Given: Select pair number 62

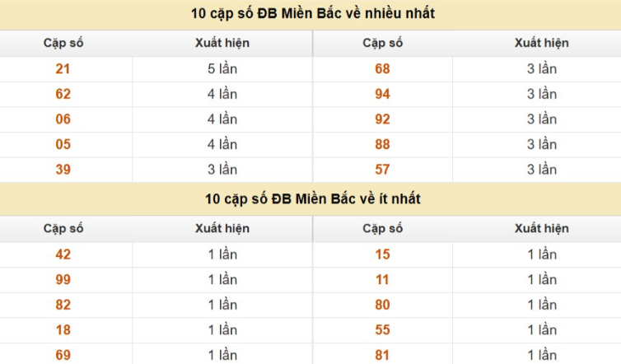Looking at the screenshot, I should point(63,94).
